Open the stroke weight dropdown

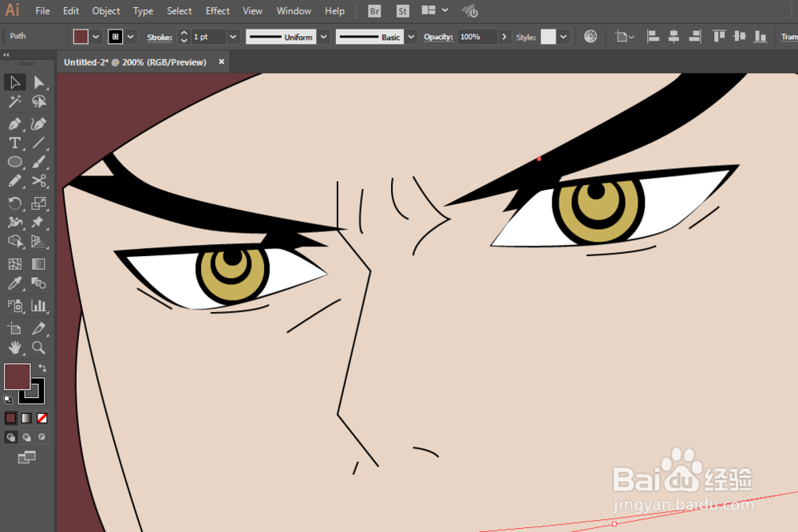[x=233, y=37]
